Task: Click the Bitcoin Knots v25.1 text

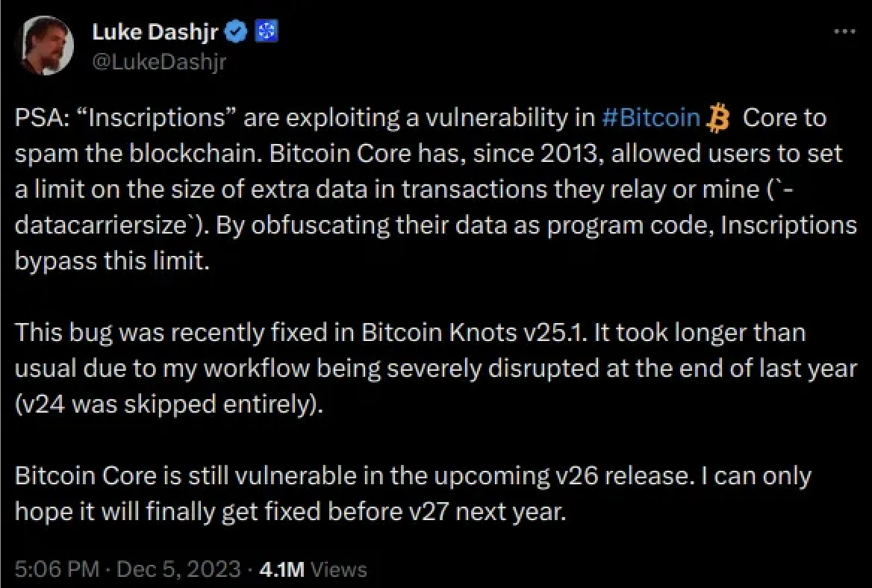Action: [x=467, y=332]
